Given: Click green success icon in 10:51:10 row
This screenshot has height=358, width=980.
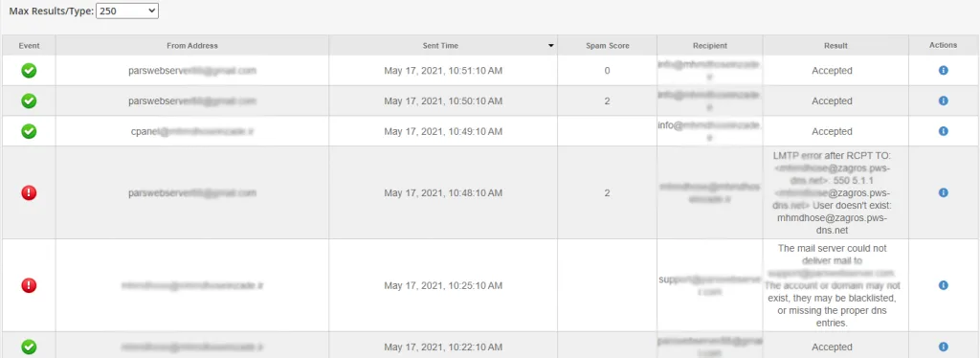Looking at the screenshot, I should click(29, 71).
